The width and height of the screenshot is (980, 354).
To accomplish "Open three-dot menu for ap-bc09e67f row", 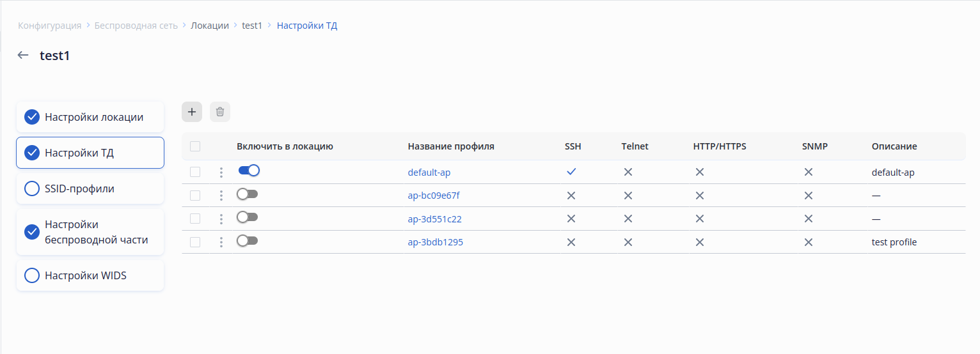I will (221, 196).
